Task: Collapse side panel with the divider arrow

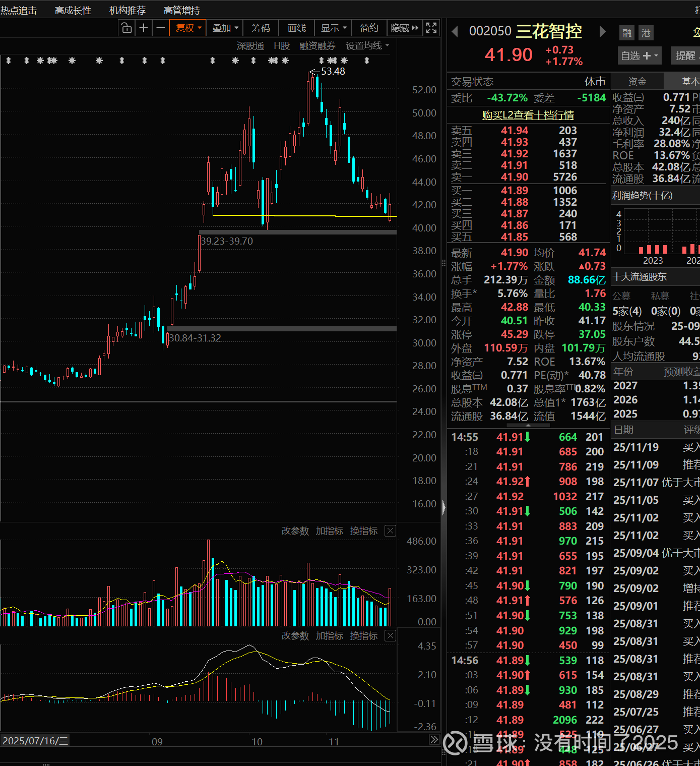Action: (x=443, y=507)
